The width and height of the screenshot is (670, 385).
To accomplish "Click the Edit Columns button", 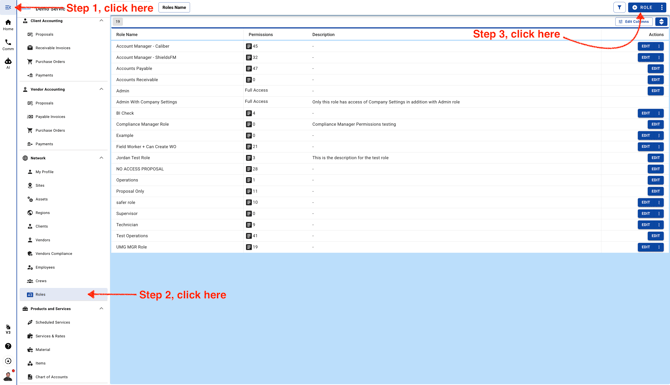I will pos(634,21).
